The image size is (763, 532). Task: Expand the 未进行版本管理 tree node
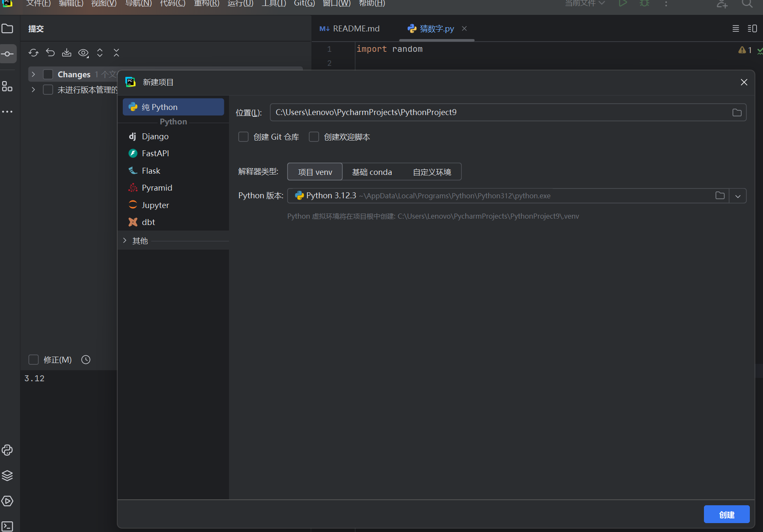(33, 90)
